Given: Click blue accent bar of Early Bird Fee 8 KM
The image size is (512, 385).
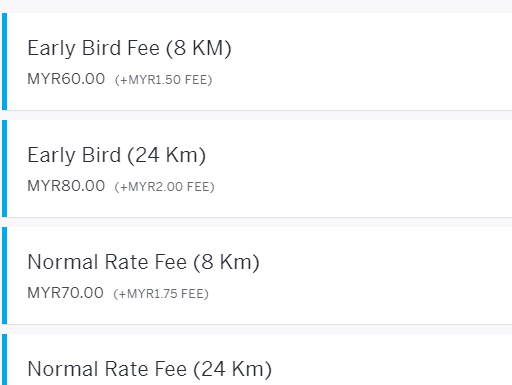Looking at the screenshot, I should click(x=4, y=62).
